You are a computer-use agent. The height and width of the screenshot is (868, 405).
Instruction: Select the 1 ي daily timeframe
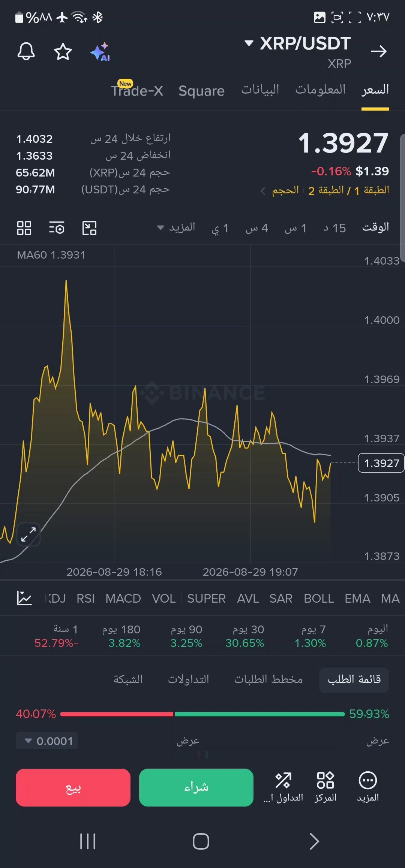tap(220, 228)
